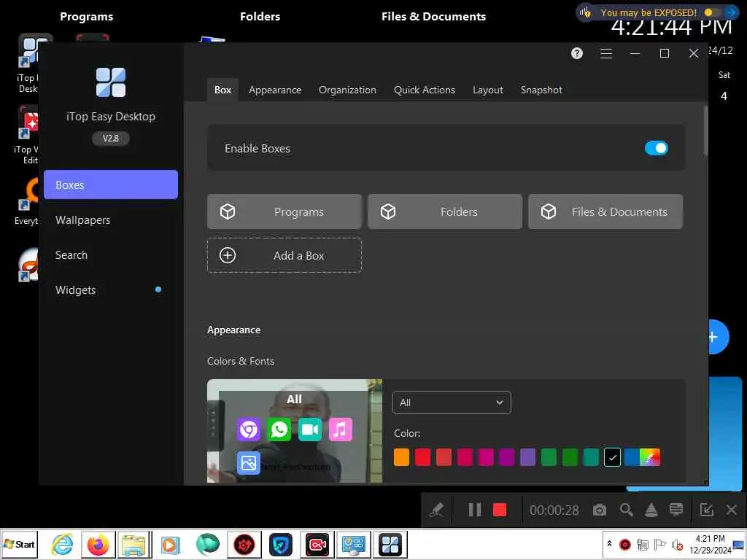Click the box preview thumbnail image

point(295,431)
